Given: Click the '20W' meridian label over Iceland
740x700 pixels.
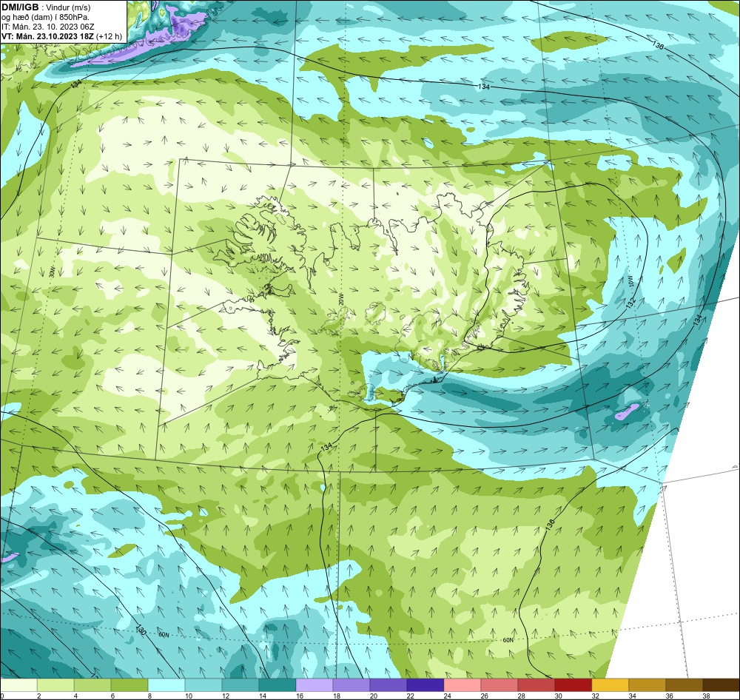Looking at the screenshot, I should pyautogui.click(x=340, y=299).
